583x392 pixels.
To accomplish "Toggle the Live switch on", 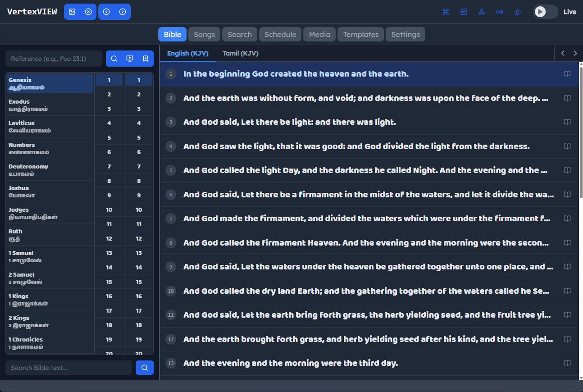I will click(x=545, y=12).
